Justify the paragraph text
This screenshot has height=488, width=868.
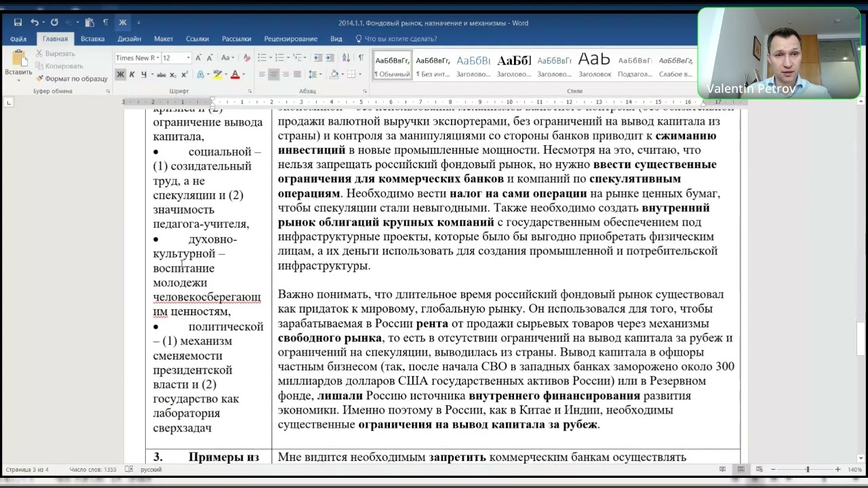coord(297,75)
